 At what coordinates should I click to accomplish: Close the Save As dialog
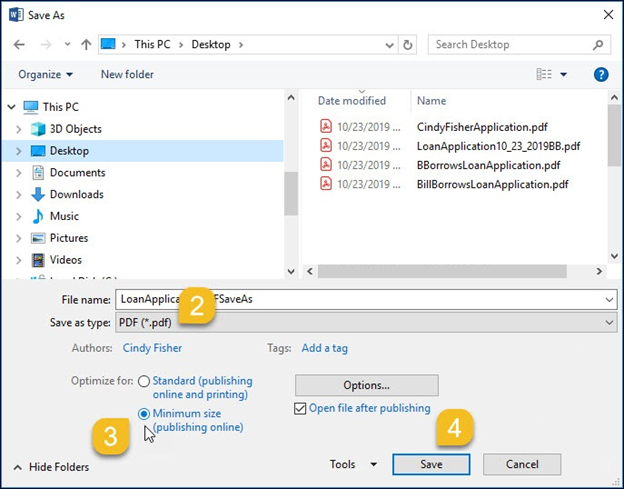click(608, 15)
